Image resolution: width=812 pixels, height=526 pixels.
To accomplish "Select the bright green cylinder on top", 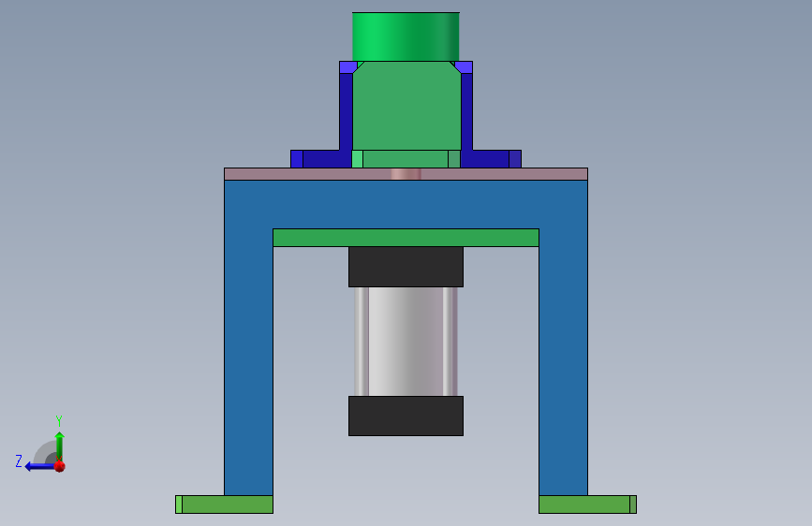I will click(406, 37).
